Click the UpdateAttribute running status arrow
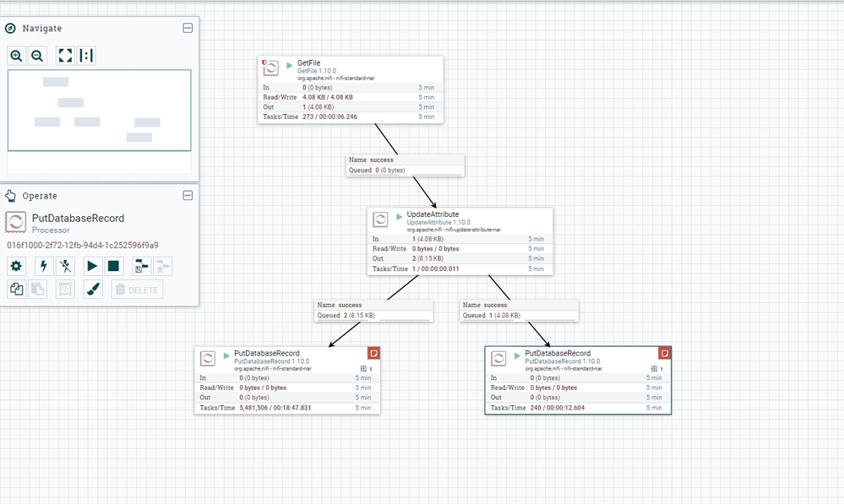The height and width of the screenshot is (504, 844). coord(400,217)
